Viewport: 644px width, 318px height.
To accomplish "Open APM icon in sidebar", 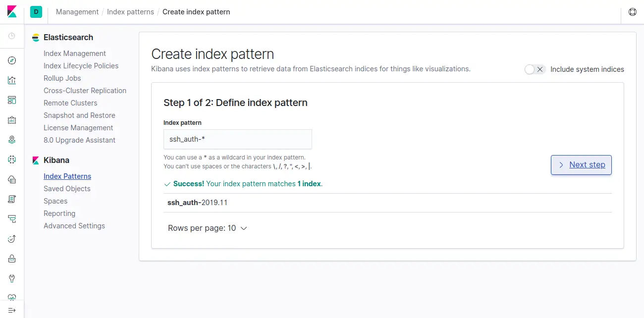I will click(x=12, y=219).
